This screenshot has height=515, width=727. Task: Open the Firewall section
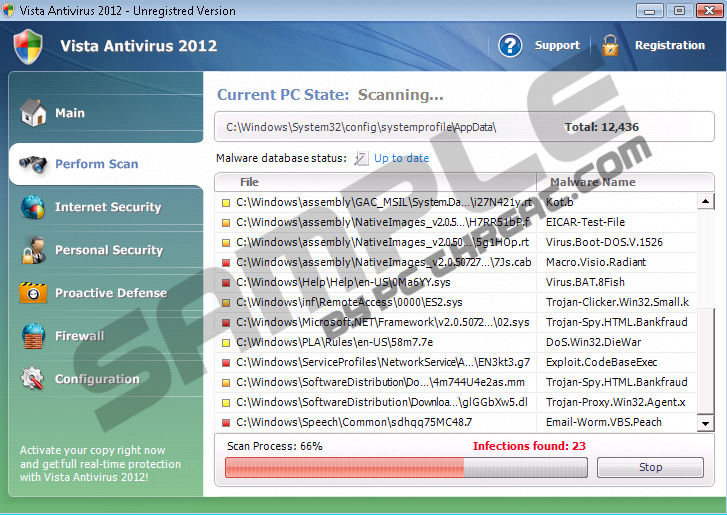106,336
